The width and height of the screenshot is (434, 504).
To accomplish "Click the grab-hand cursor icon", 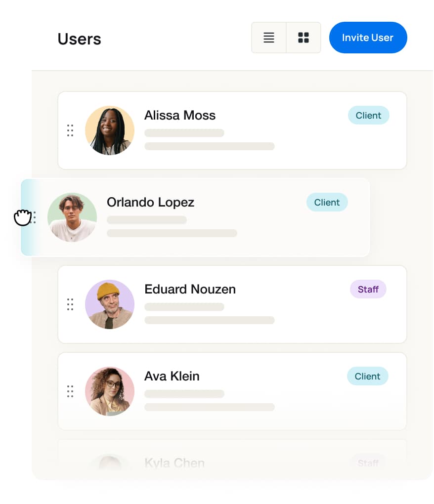I will coord(23,217).
